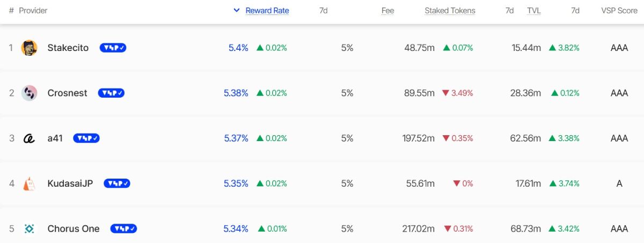
Task: Click KudasaiJP's A VSP score
Action: point(619,183)
